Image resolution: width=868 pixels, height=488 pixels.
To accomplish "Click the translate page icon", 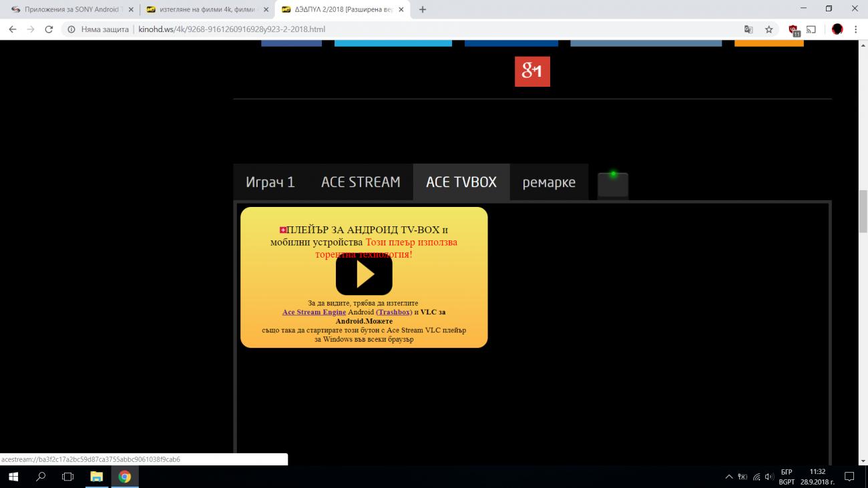I will [x=748, y=29].
